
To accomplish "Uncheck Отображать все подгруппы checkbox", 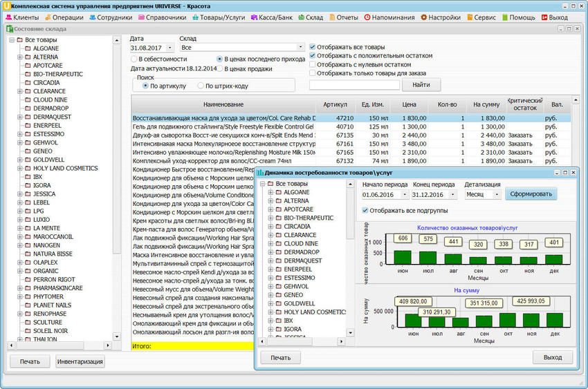I will coord(365,211).
